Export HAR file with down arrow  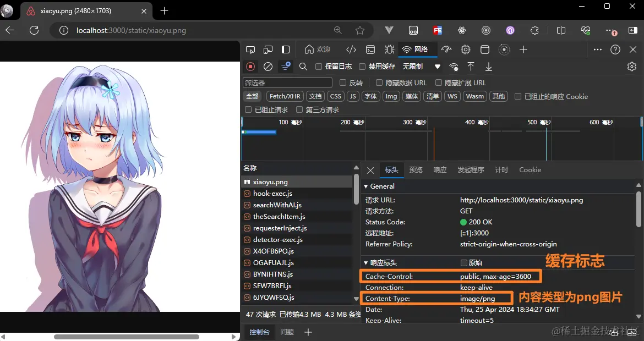click(488, 67)
